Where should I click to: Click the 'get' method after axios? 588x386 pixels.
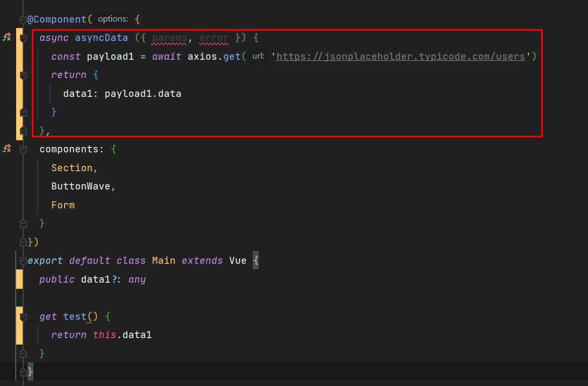[232, 57]
